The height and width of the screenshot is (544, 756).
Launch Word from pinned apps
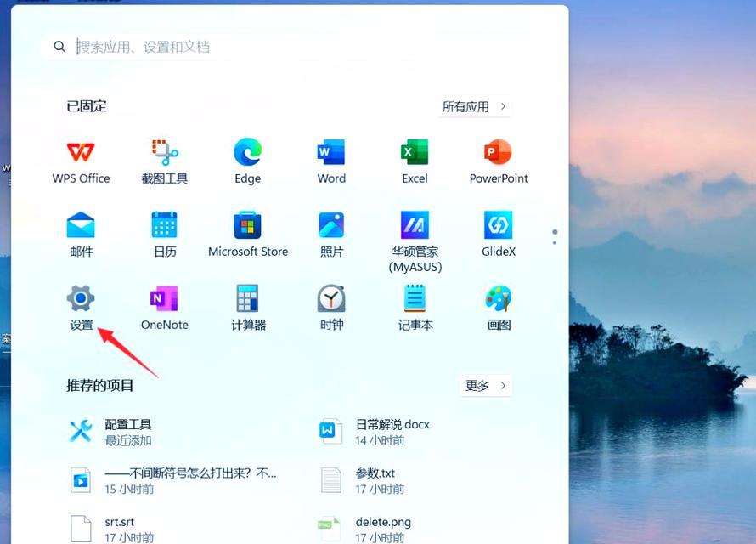[x=331, y=162]
